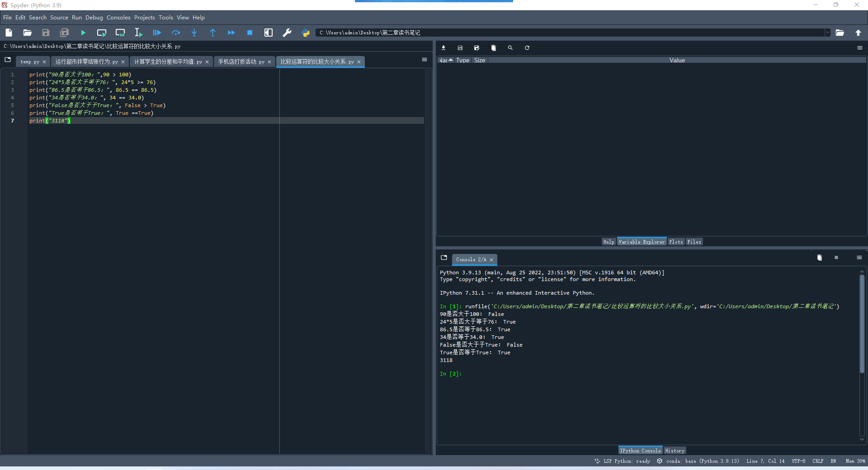Open Preferences wrench icon
The height and width of the screenshot is (470, 868).
point(287,33)
